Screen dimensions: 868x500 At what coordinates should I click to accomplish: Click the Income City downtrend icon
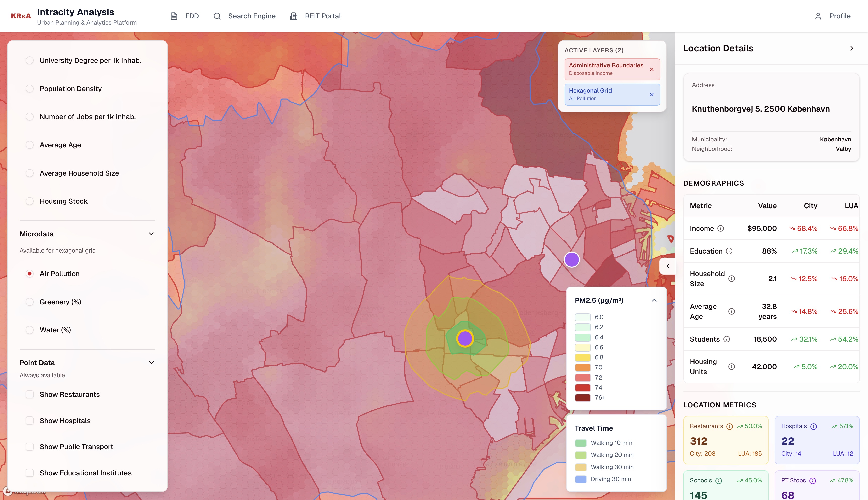[792, 228]
